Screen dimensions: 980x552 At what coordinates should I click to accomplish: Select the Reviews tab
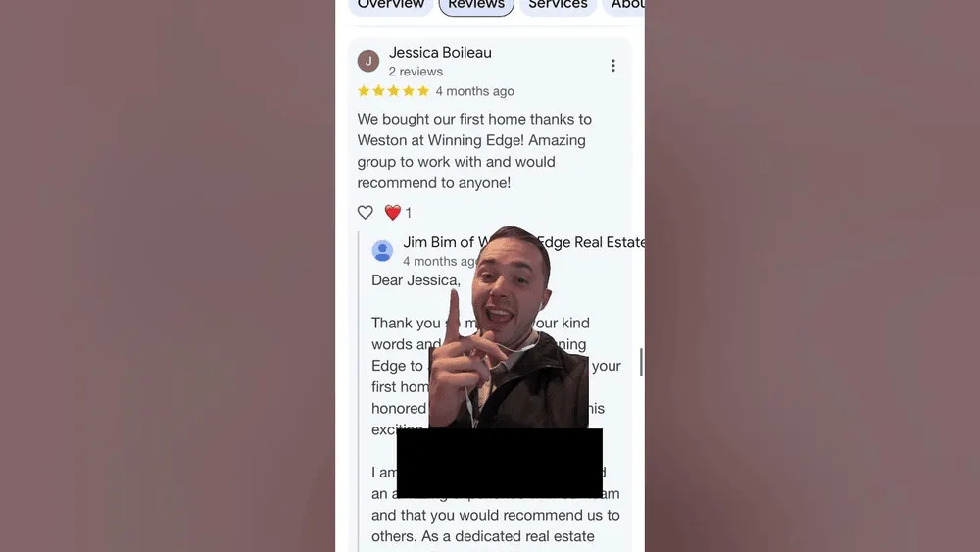coord(476,5)
